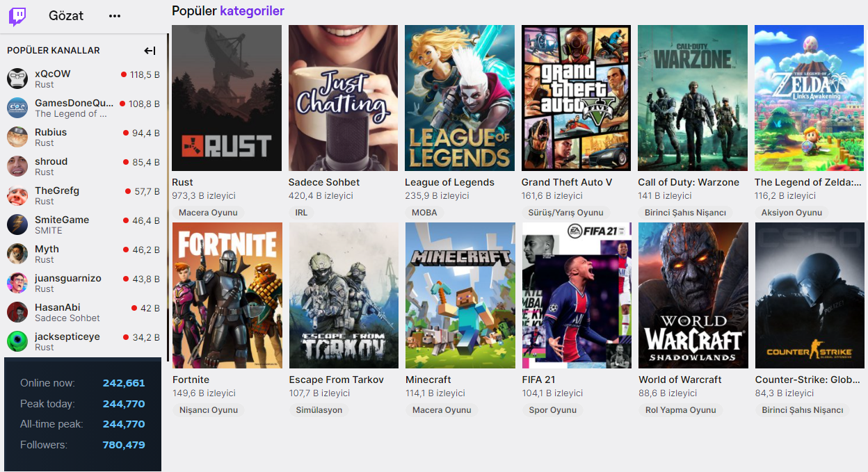The height and width of the screenshot is (472, 868).
Task: Select 'Macera Oyunu' tag under Rust
Action: coord(208,213)
